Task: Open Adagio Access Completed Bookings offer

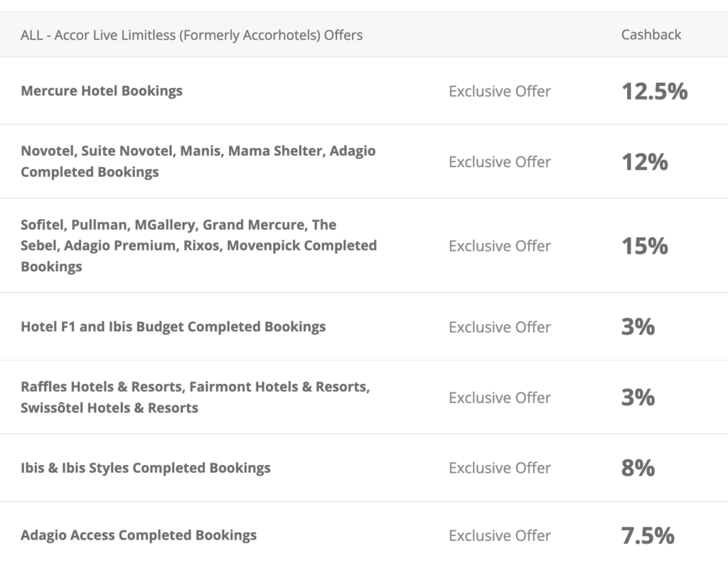Action: click(139, 535)
